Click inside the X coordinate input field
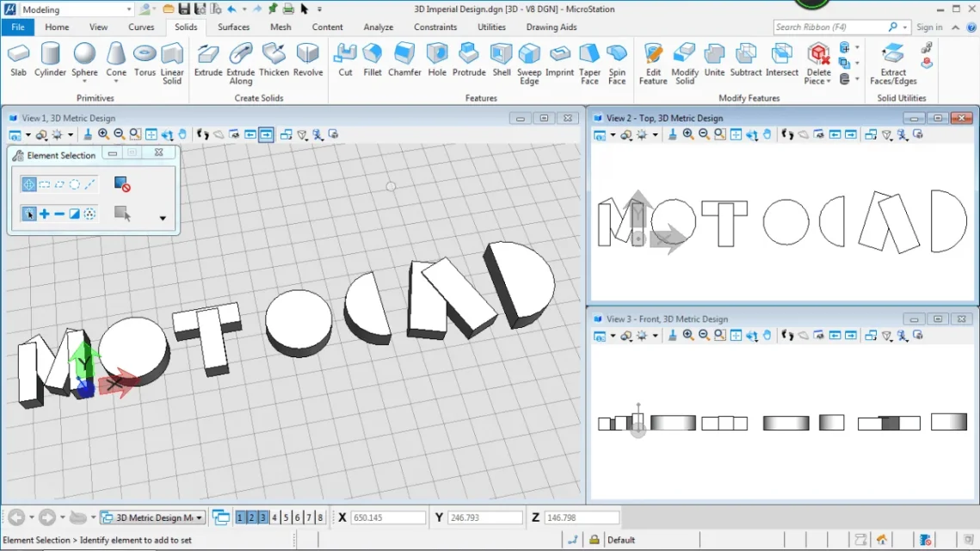 [387, 517]
